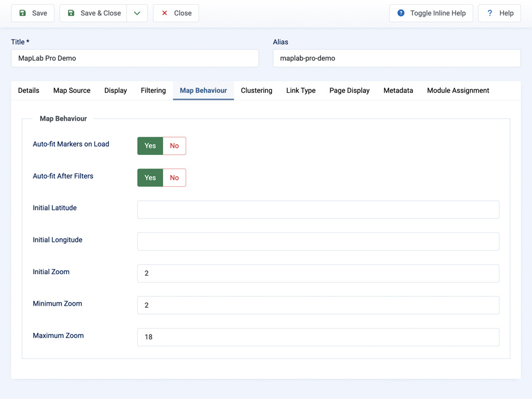Click the Initial Zoom input field
The width and height of the screenshot is (532, 399).
click(318, 274)
